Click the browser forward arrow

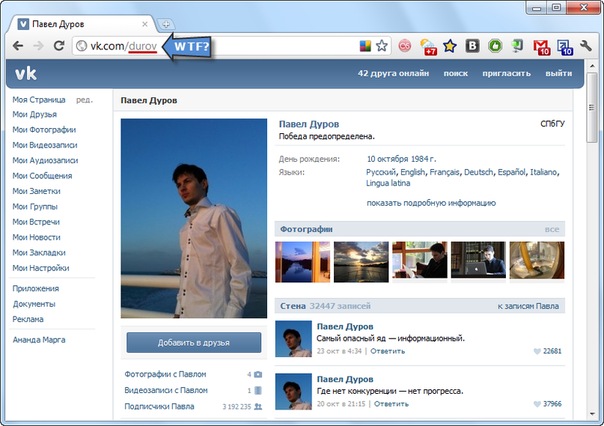38,46
